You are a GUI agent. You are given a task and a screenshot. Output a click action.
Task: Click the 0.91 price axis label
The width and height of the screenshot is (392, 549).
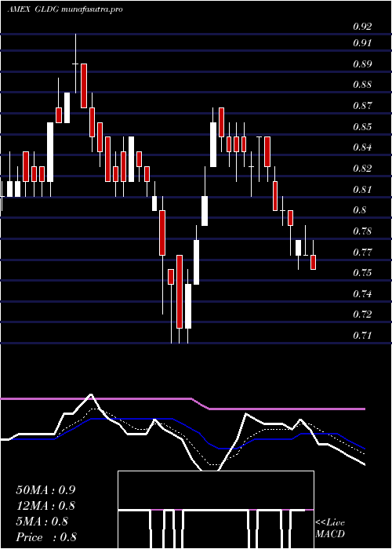pos(362,43)
